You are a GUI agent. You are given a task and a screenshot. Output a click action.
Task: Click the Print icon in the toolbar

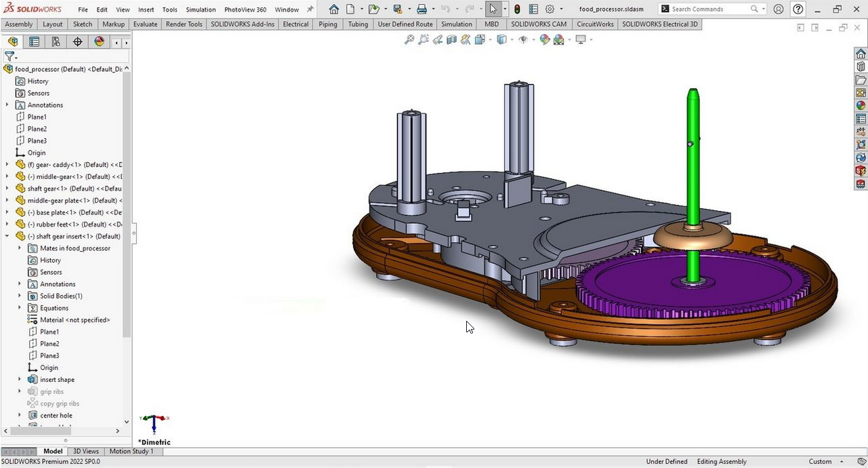421,9
